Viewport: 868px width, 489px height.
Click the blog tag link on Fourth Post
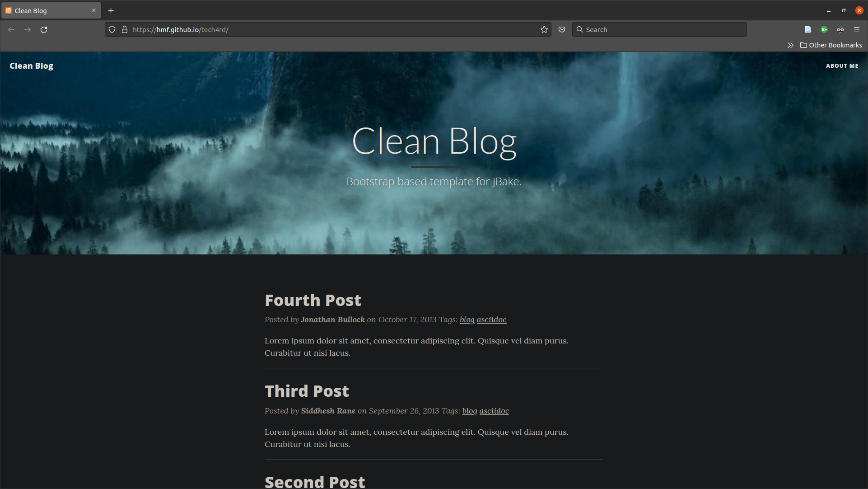coord(466,320)
